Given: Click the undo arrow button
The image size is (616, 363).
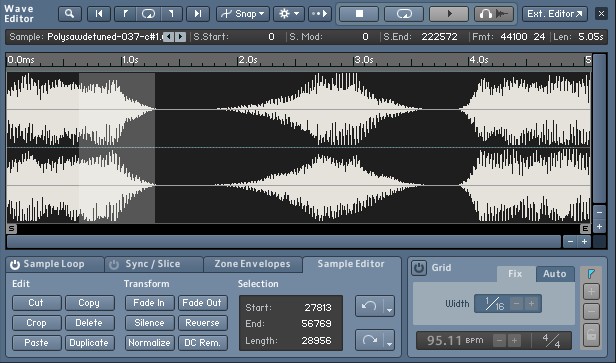Looking at the screenshot, I should point(369,306).
